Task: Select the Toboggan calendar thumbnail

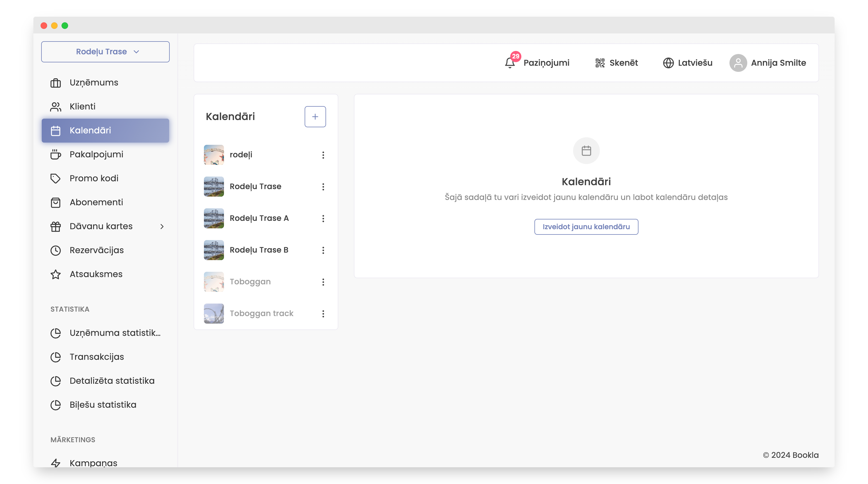Action: pyautogui.click(x=214, y=282)
